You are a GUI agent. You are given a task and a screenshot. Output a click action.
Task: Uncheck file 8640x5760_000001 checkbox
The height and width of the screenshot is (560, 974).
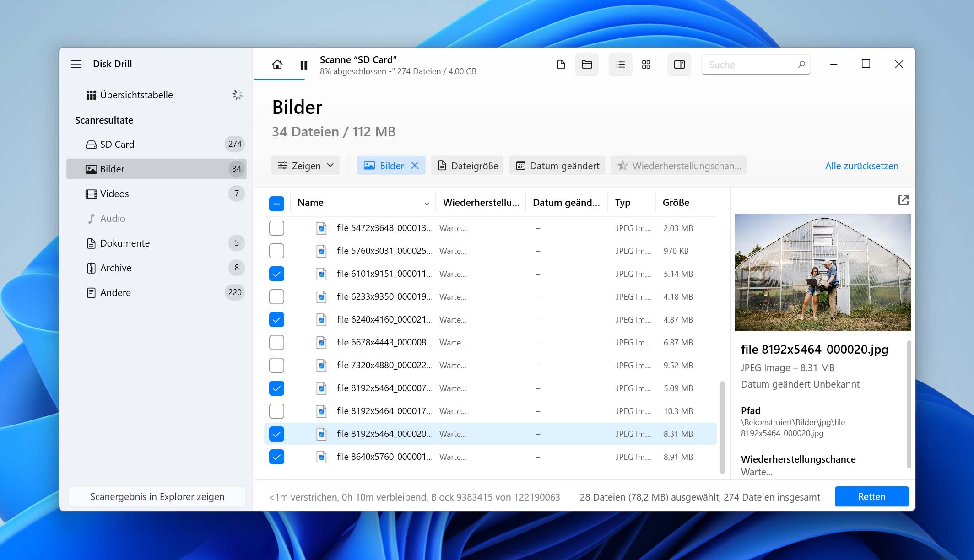(276, 457)
